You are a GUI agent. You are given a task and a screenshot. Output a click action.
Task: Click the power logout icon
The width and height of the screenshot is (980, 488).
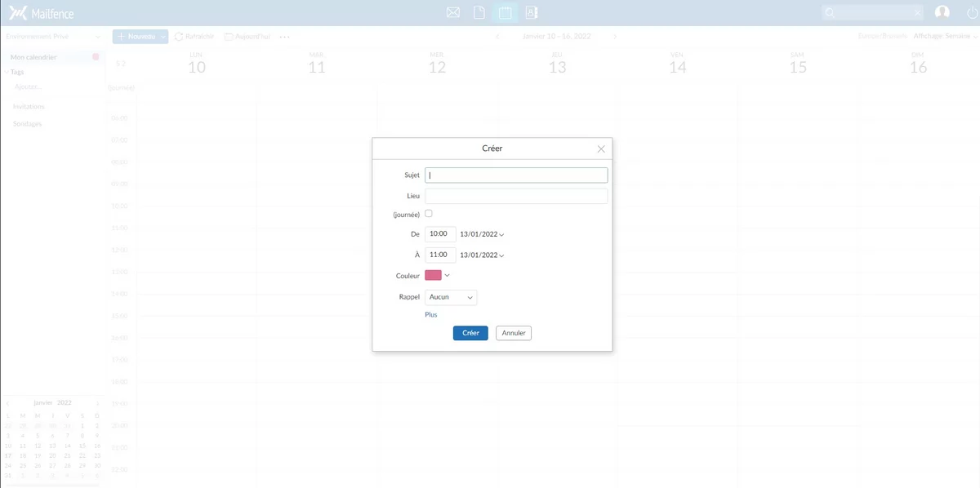pyautogui.click(x=972, y=12)
